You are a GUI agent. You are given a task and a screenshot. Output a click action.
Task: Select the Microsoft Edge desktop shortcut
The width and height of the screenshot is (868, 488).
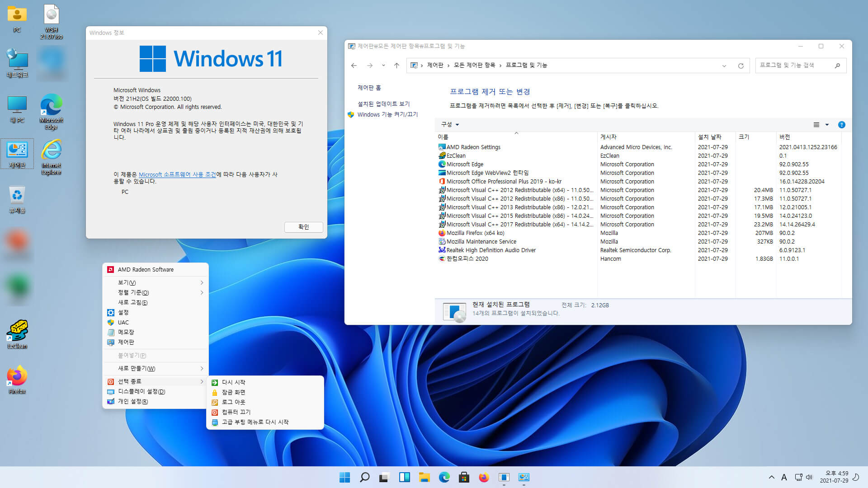(51, 112)
